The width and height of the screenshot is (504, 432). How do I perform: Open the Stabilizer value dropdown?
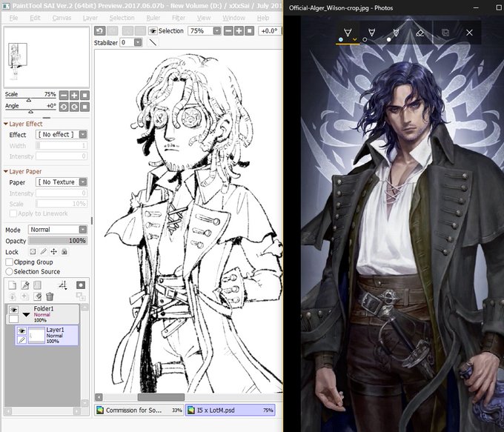[138, 42]
